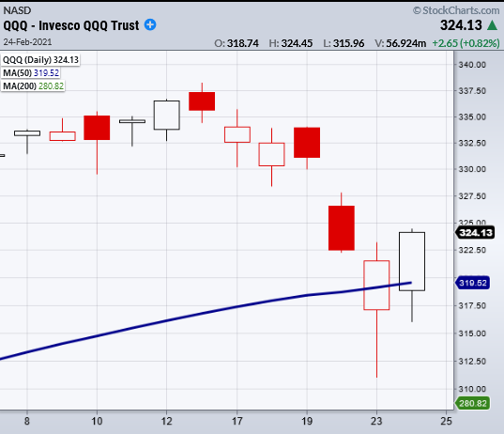Click the 330.00 price axis label

coord(471,169)
